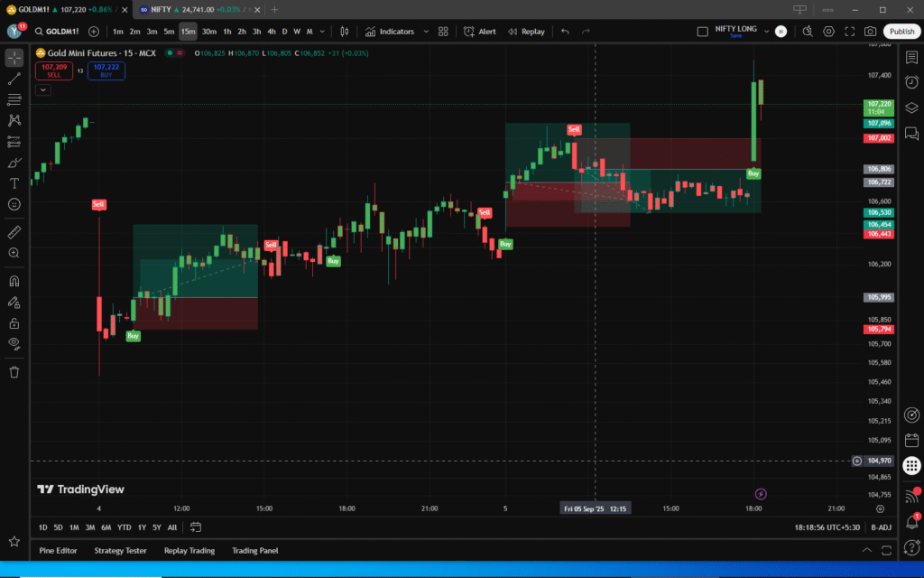The image size is (924, 578).
Task: Toggle lock all drawing tools
Action: [x=14, y=322]
